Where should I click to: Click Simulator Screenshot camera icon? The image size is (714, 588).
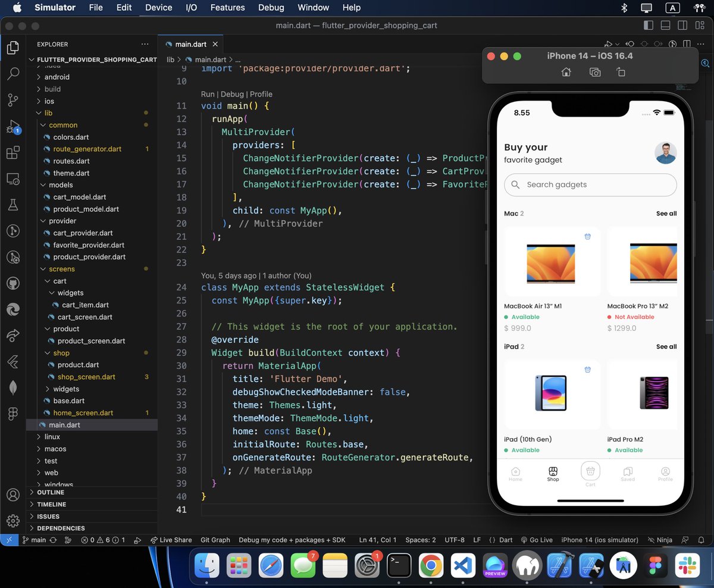[x=595, y=72]
